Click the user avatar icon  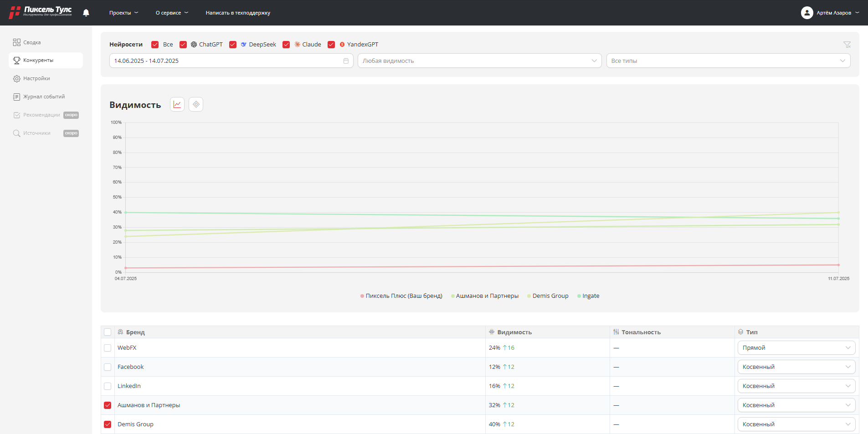coord(807,13)
